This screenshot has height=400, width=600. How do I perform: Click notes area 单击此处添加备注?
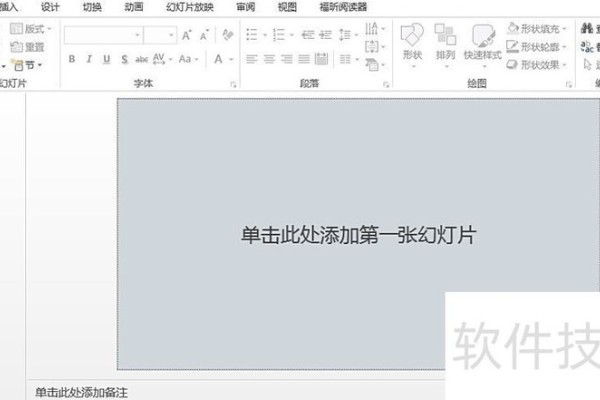point(82,392)
